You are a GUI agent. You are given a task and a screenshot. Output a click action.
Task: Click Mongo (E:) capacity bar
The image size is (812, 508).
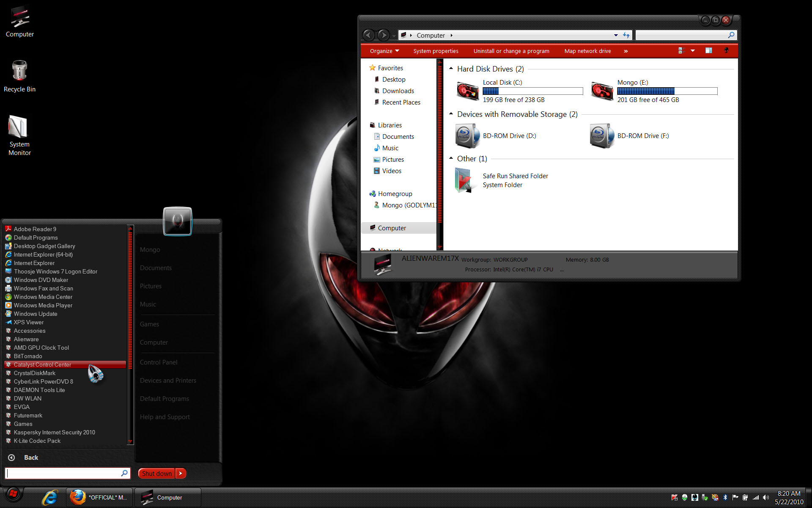pos(667,91)
